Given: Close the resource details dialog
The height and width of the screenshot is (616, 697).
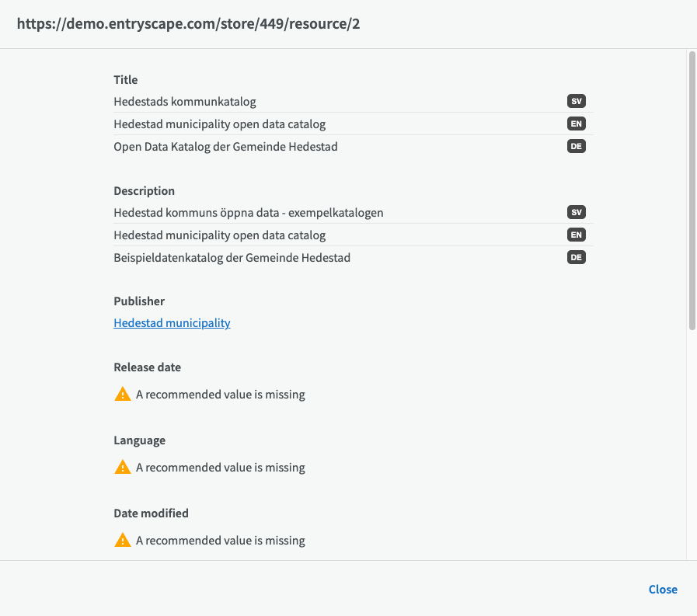Looking at the screenshot, I should click(663, 590).
